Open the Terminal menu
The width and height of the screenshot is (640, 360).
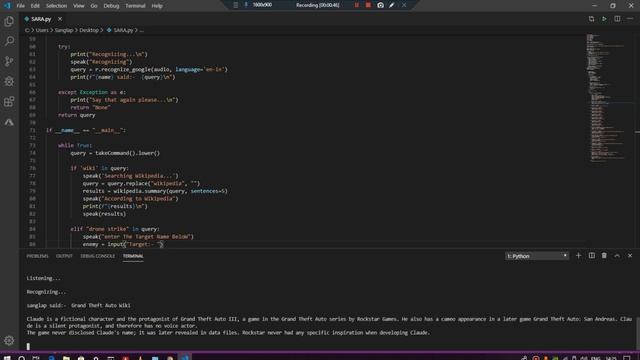[x=135, y=6]
